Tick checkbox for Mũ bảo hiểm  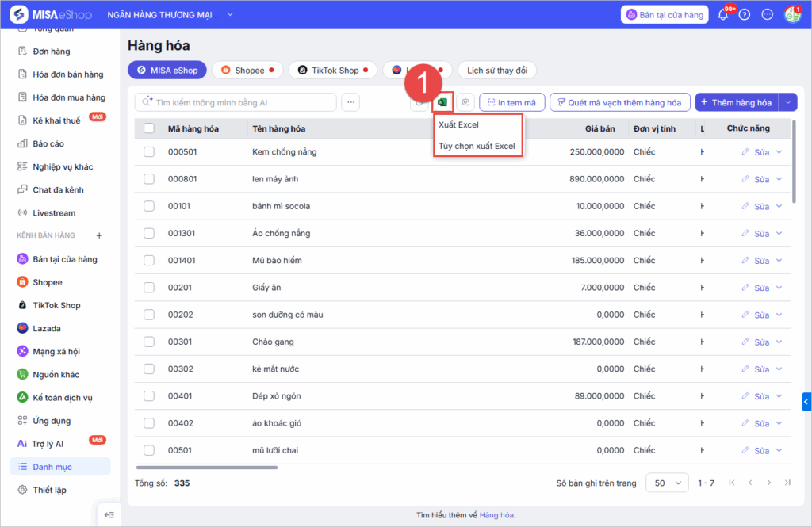[149, 261]
